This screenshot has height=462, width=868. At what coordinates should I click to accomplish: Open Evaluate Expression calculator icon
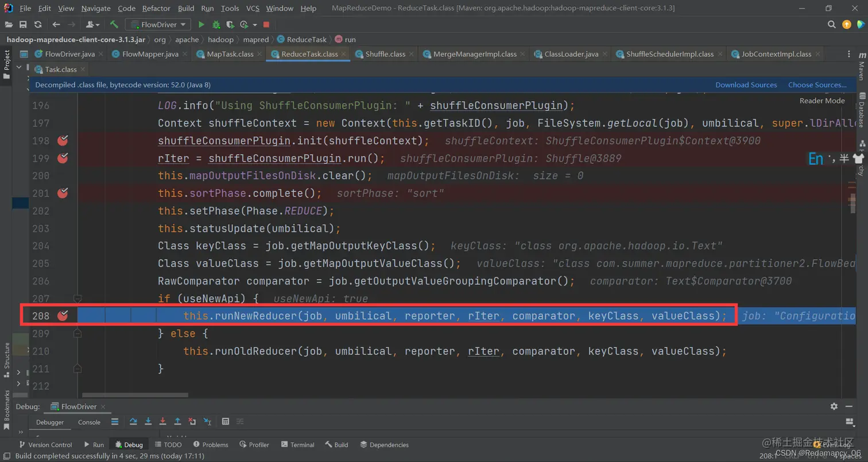226,421
